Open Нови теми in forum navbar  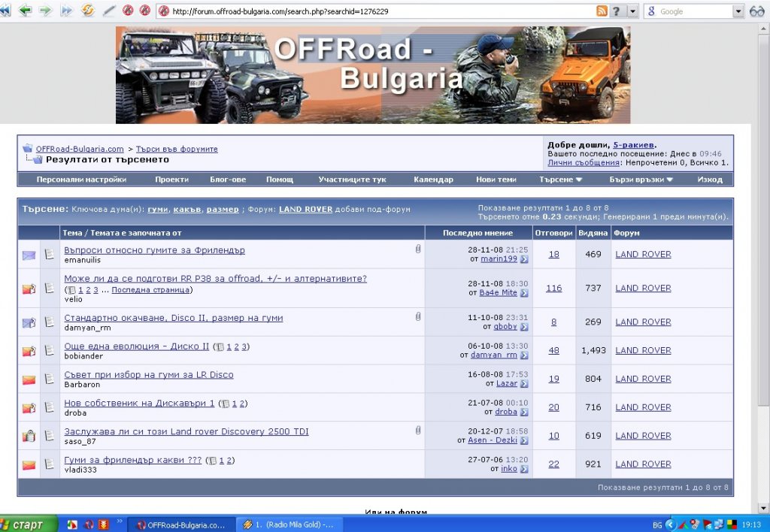(x=496, y=180)
